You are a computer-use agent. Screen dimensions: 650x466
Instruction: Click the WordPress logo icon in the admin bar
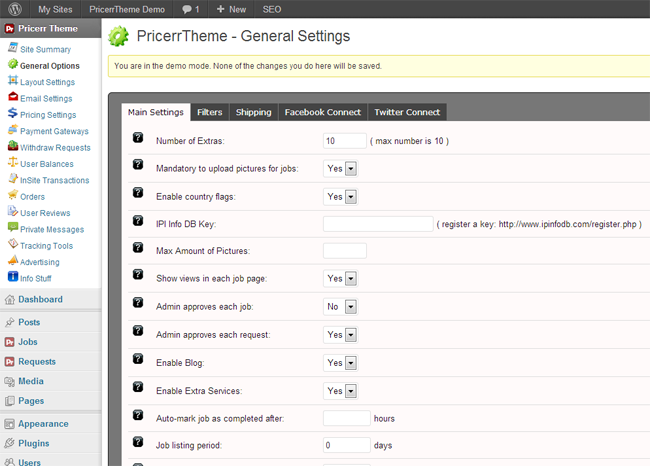click(x=15, y=9)
